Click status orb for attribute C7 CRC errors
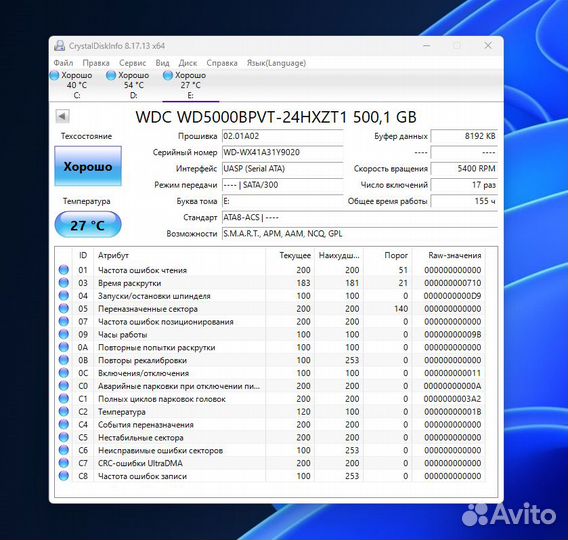Viewport: 568px width, 540px height. pos(64,463)
